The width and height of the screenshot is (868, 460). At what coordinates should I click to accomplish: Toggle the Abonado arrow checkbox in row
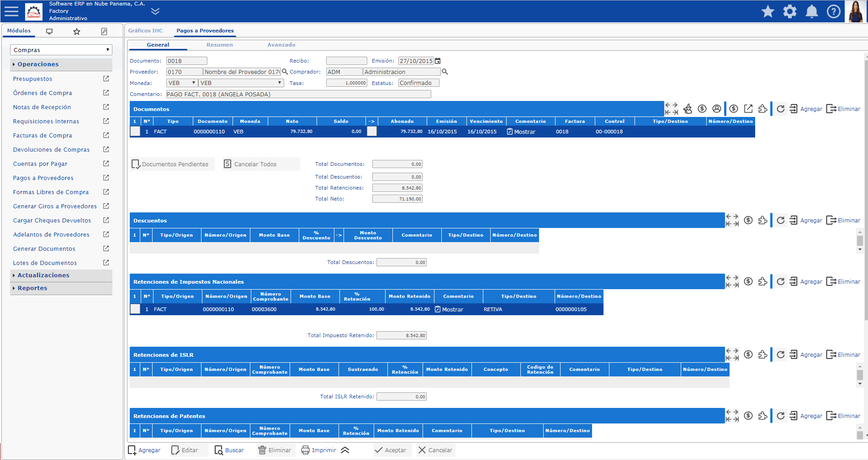click(x=372, y=132)
